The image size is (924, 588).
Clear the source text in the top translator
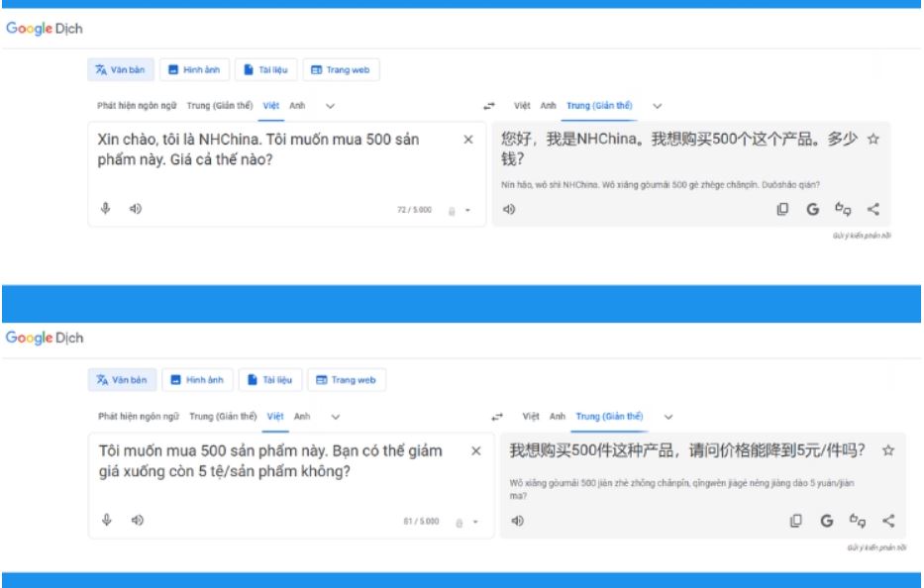pyautogui.click(x=468, y=140)
